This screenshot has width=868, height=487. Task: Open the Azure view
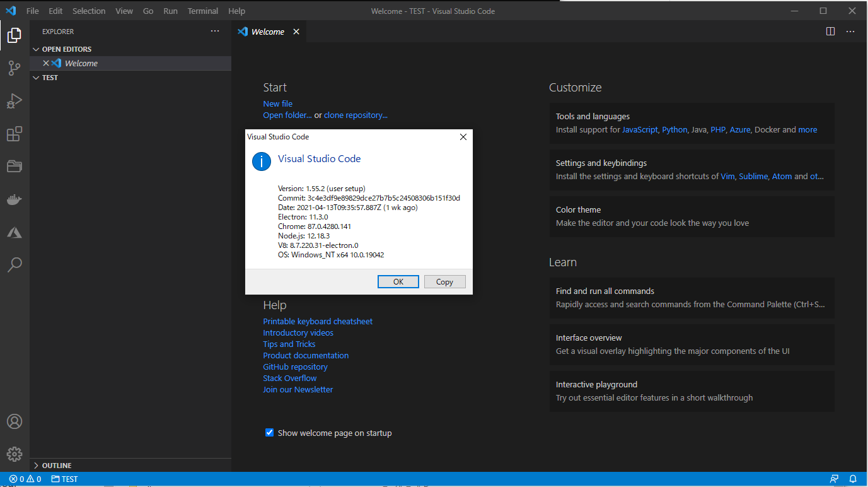click(14, 232)
